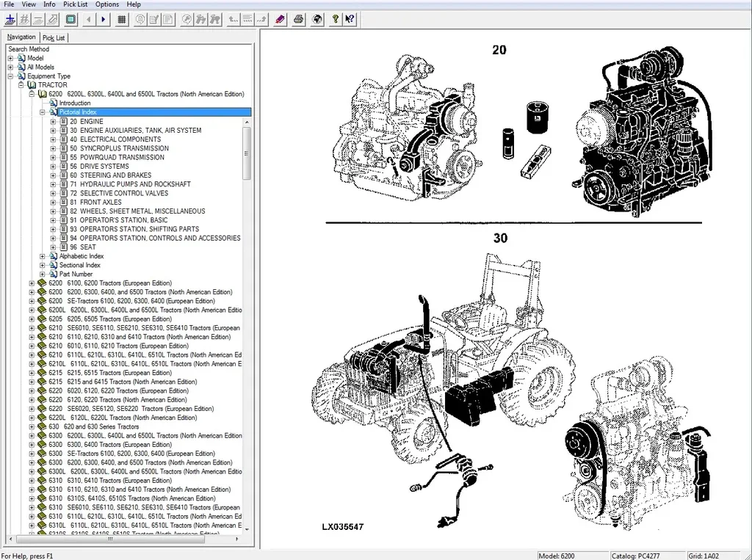Click the printer icon in the toolbar
The height and width of the screenshot is (560, 752).
(298, 19)
